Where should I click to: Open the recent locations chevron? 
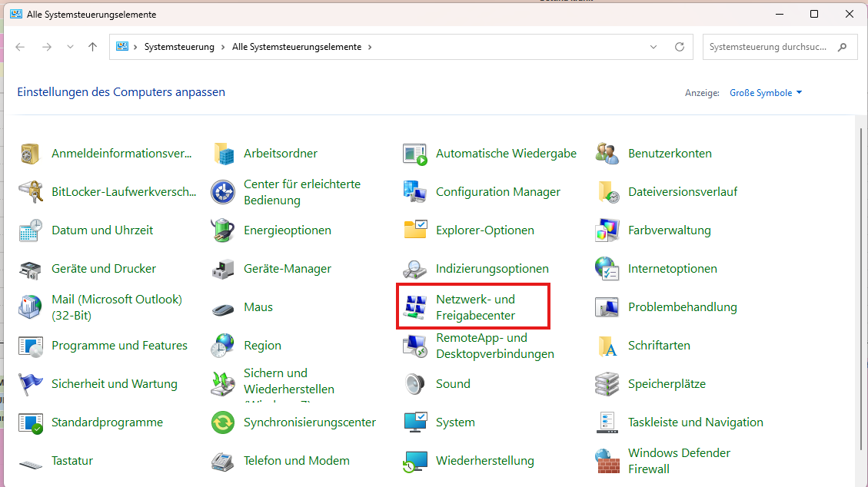[x=71, y=47]
